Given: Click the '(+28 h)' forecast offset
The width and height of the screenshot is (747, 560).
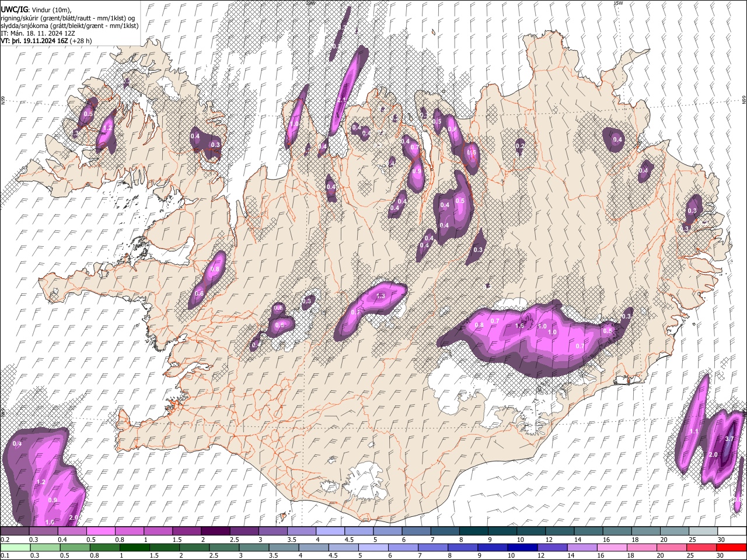Looking at the screenshot, I should click(82, 41).
